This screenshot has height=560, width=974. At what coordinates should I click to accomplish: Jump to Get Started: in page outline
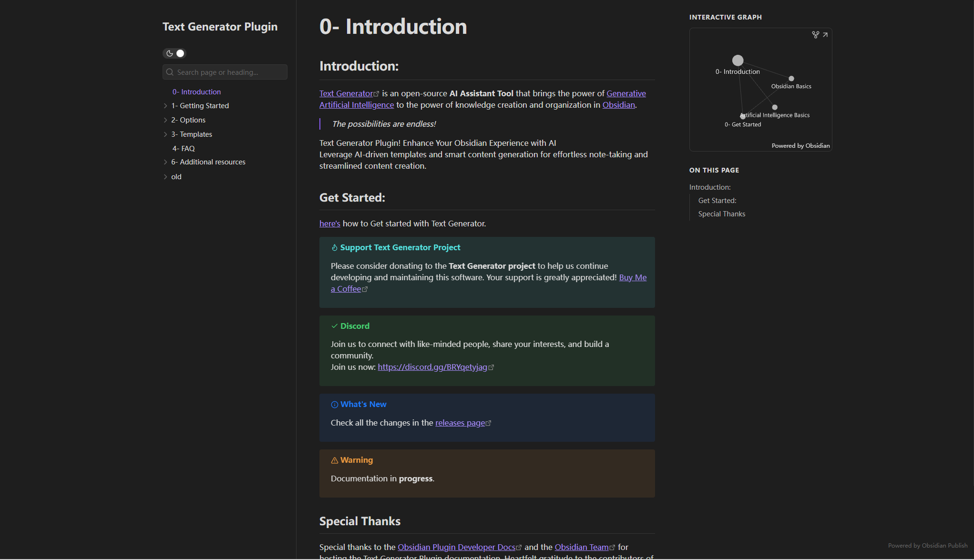[x=717, y=201]
